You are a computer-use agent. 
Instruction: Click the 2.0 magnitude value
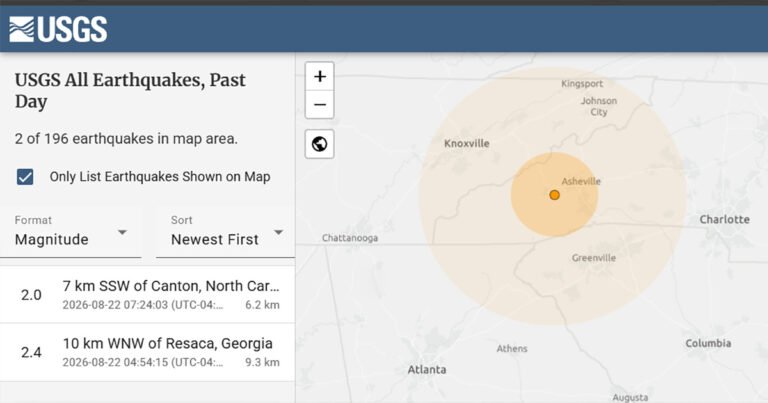31,295
